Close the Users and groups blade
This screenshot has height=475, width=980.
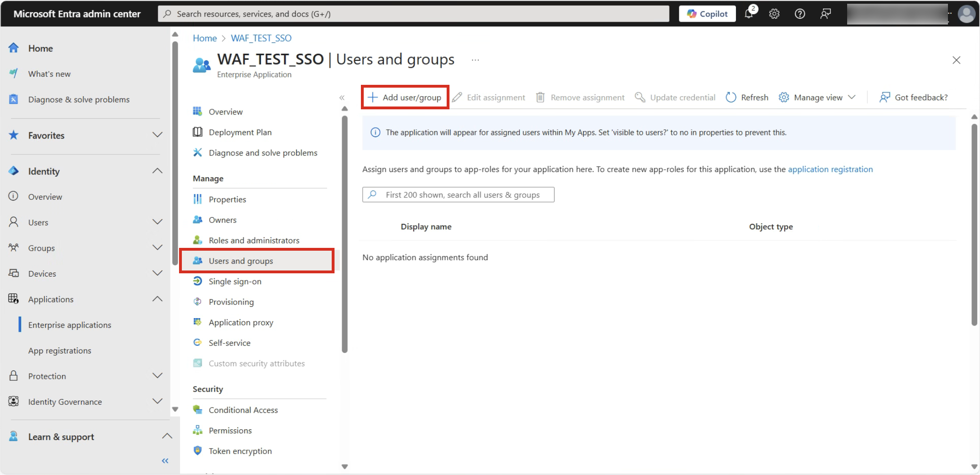point(956,60)
